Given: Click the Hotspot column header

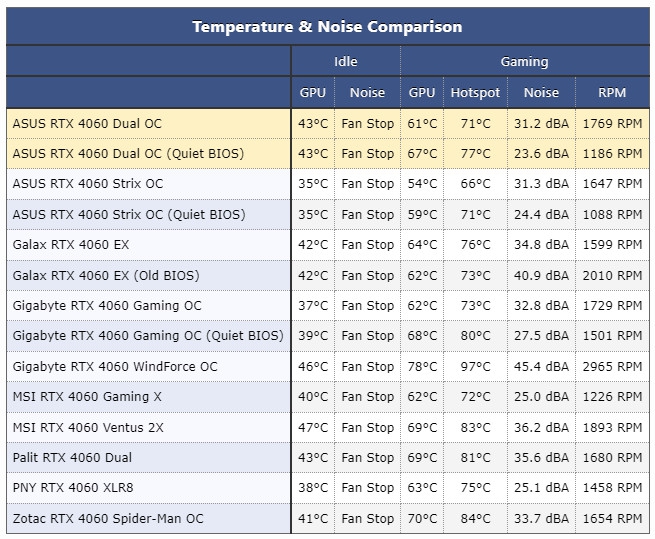Looking at the screenshot, I should point(475,93).
